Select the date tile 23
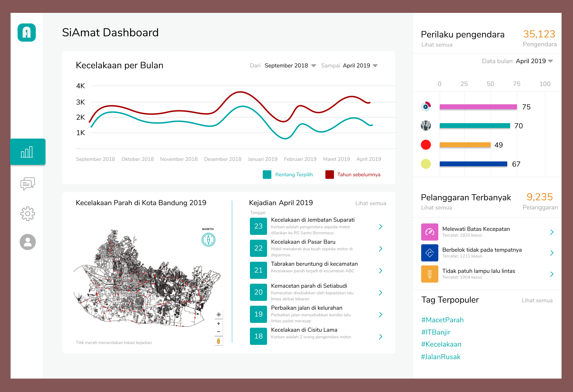The image size is (573, 392). point(258,226)
